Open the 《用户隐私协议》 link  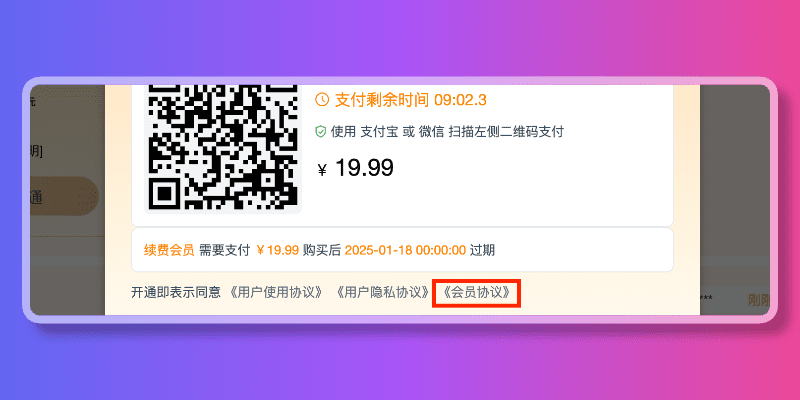tap(383, 292)
